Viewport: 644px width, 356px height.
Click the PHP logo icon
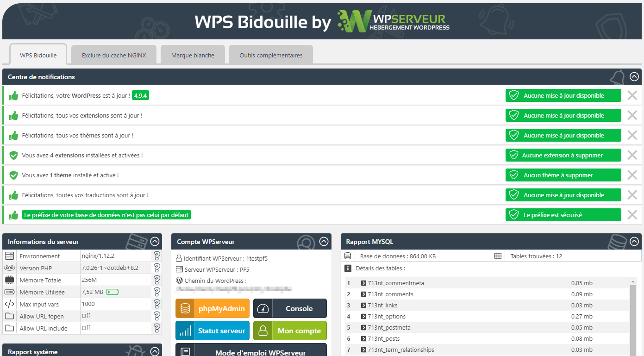coord(9,268)
